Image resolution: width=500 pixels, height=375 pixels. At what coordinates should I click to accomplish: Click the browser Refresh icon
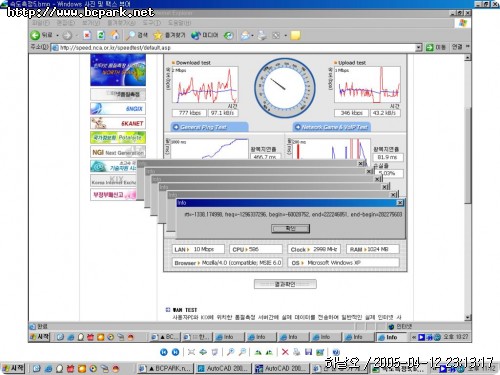(101, 35)
